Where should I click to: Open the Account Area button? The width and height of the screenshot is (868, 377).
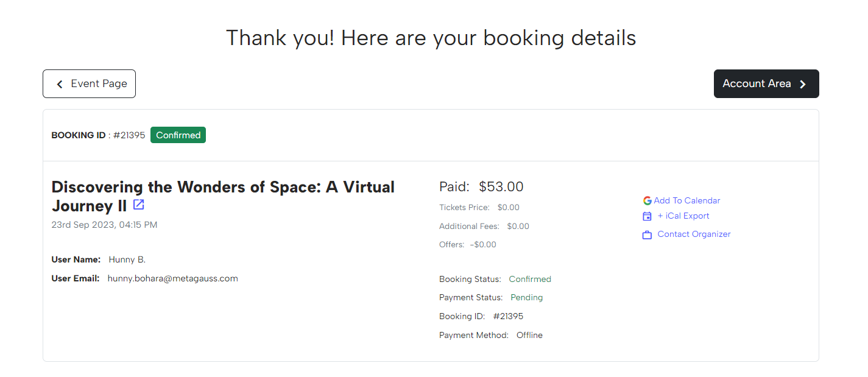point(766,83)
